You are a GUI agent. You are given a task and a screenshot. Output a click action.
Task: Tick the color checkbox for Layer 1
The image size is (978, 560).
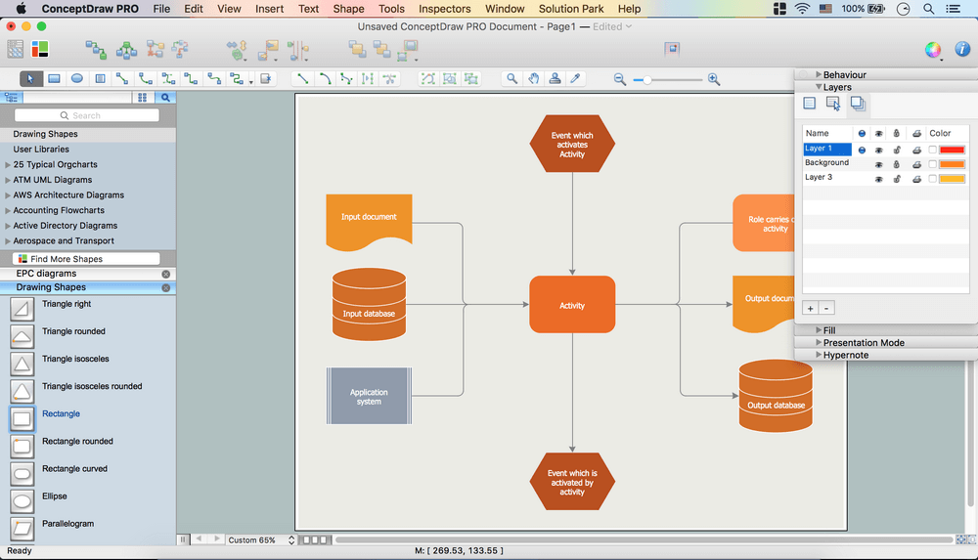pos(932,150)
